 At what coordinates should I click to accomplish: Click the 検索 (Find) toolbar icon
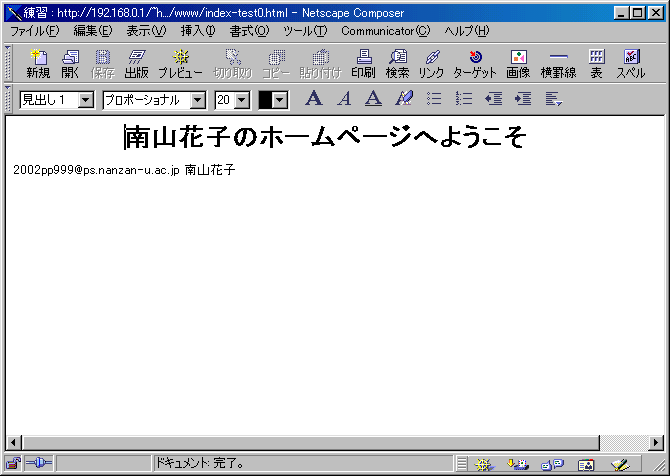398,64
